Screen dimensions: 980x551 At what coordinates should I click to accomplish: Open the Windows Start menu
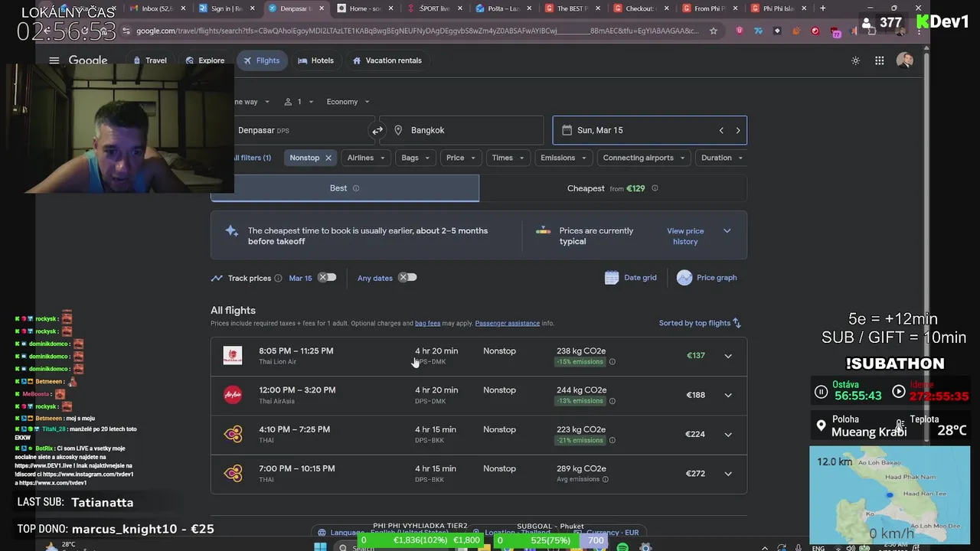320,546
